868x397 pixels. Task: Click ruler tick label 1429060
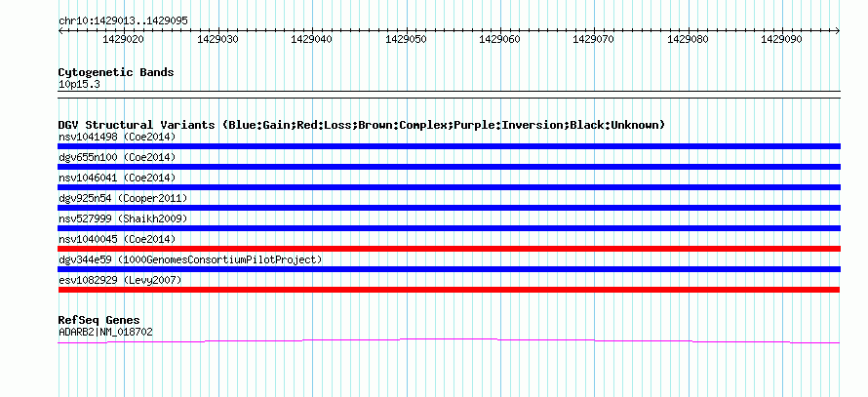(x=500, y=39)
